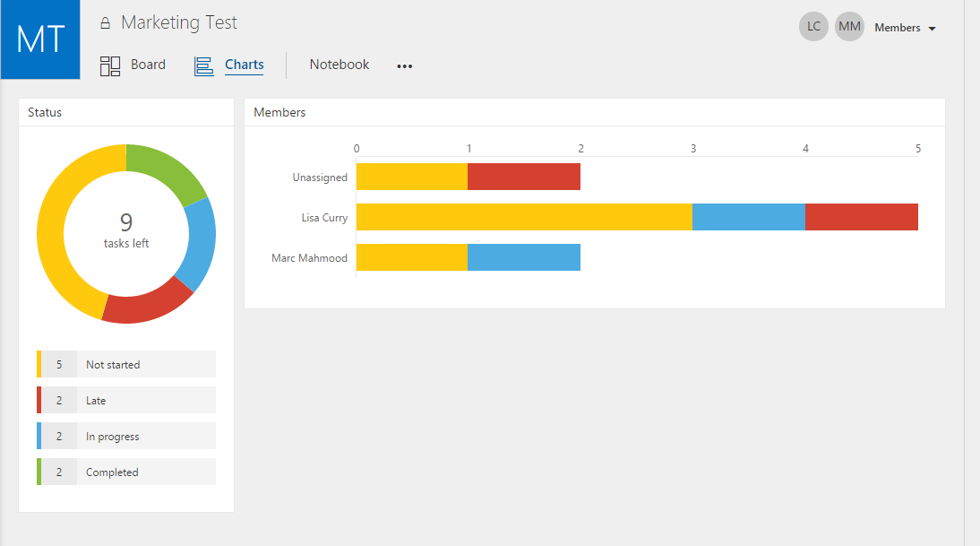Expand the Members dropdown arrow

coord(932,29)
